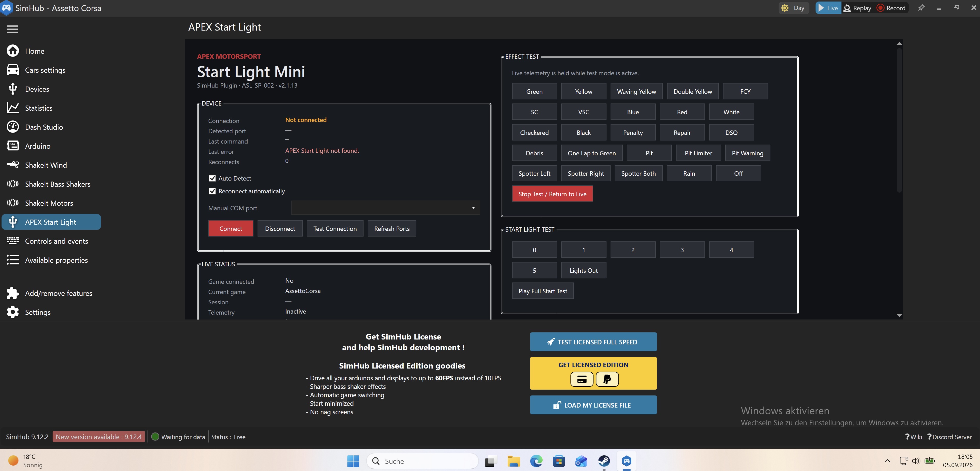Show hidden system tray icons

888,461
